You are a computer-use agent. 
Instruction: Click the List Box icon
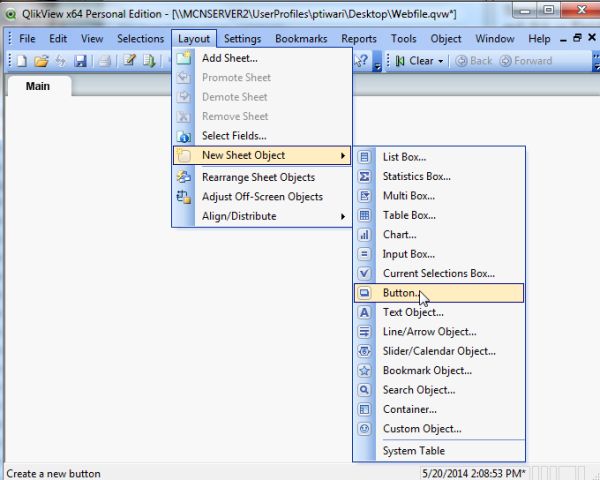pyautogui.click(x=364, y=157)
